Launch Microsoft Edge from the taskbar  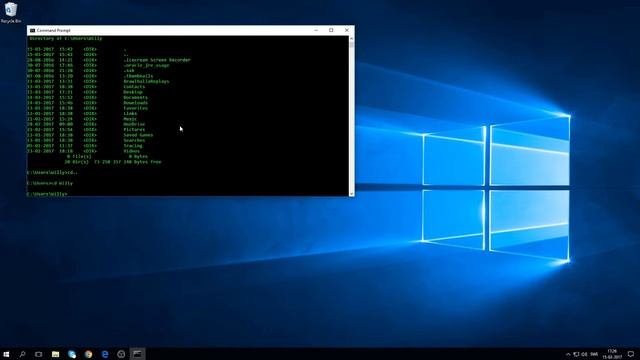click(105, 354)
